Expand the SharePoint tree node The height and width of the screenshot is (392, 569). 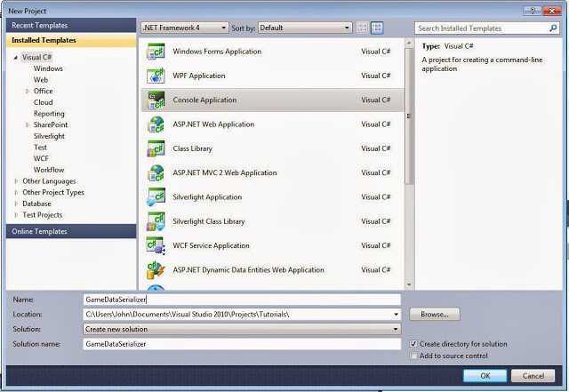[28, 124]
